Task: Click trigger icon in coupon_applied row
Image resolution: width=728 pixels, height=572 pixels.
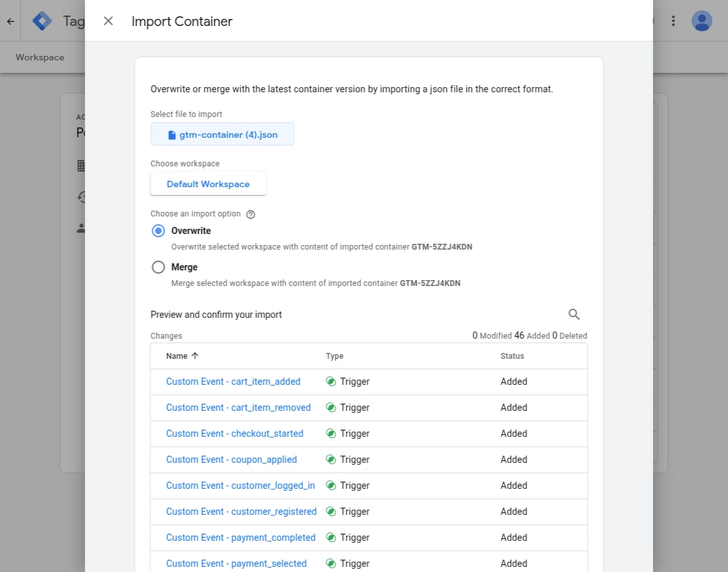Action: 331,460
